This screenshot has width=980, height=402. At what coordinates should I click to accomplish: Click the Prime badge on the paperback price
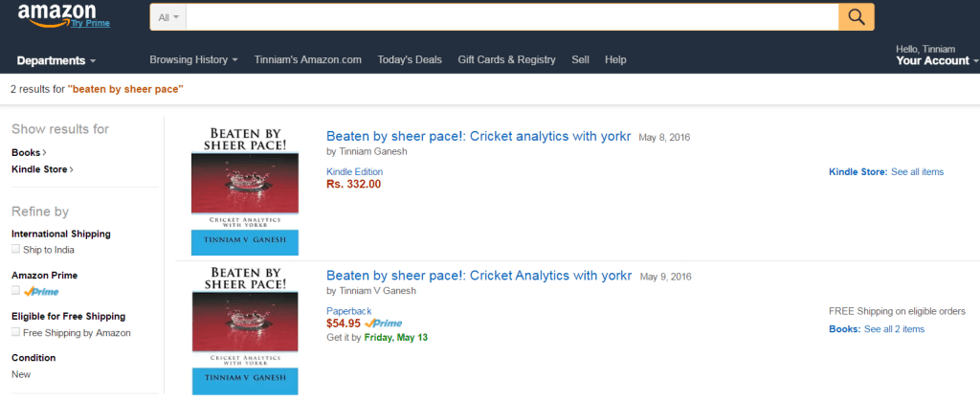[383, 324]
